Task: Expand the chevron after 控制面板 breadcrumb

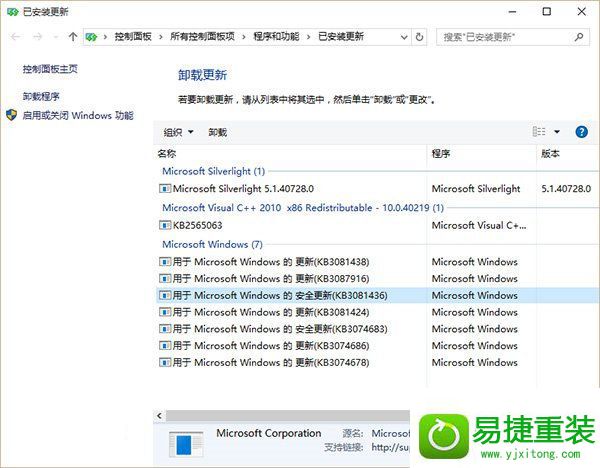Action: [161, 37]
